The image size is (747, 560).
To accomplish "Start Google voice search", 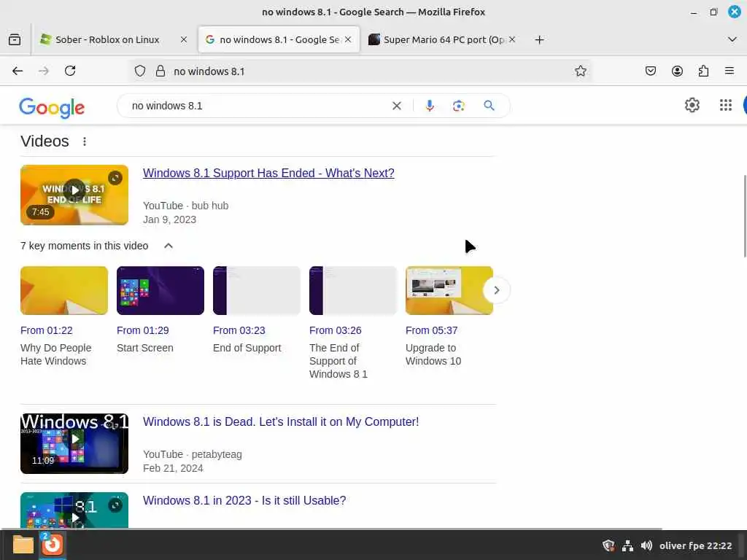I will [429, 106].
